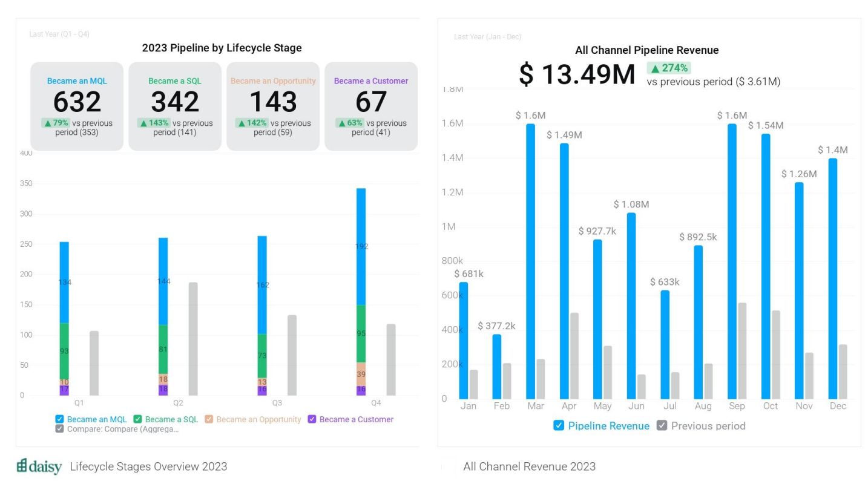
Task: Click the September gray previous period bar
Action: click(x=742, y=351)
